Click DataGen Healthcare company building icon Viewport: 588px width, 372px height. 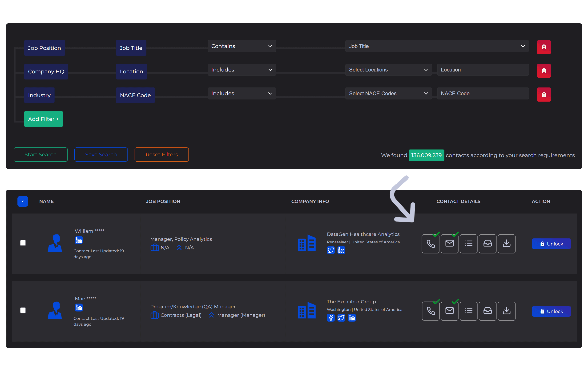[306, 243]
